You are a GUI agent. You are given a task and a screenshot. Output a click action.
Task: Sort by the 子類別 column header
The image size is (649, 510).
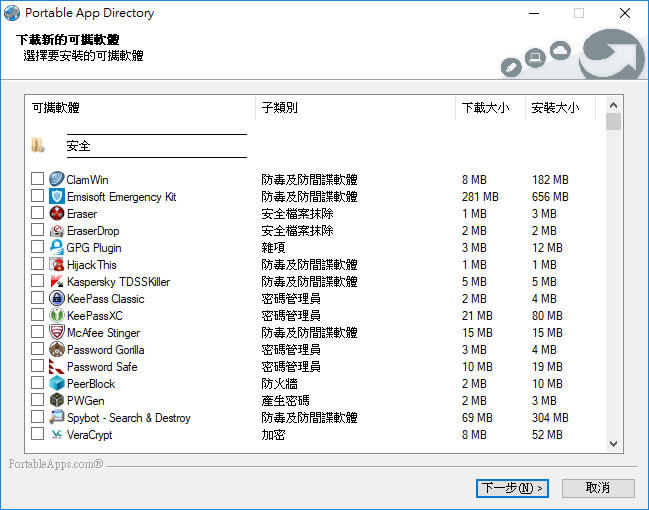tap(356, 108)
